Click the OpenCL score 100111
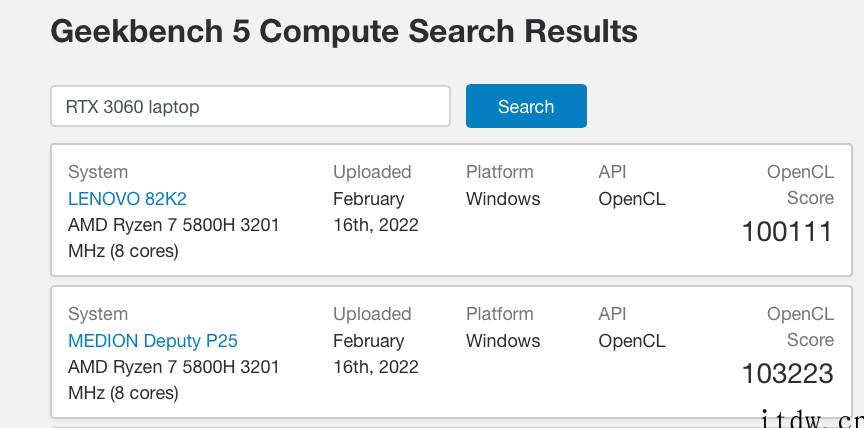Image resolution: width=864 pixels, height=428 pixels. point(787,232)
